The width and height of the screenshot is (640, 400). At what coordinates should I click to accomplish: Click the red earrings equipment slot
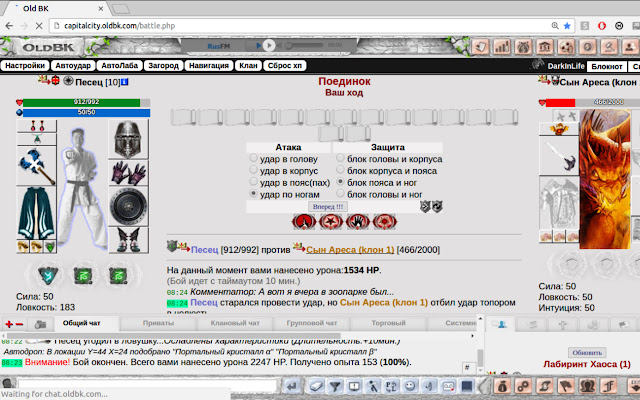coord(36,126)
